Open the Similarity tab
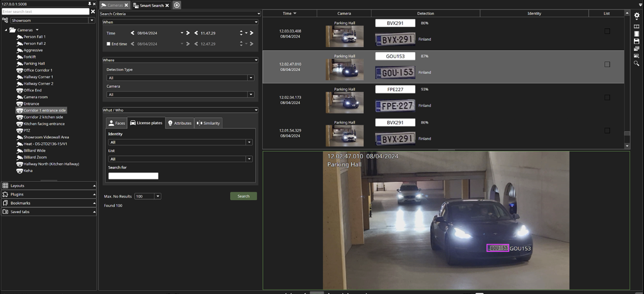This screenshot has height=294, width=644. point(208,123)
